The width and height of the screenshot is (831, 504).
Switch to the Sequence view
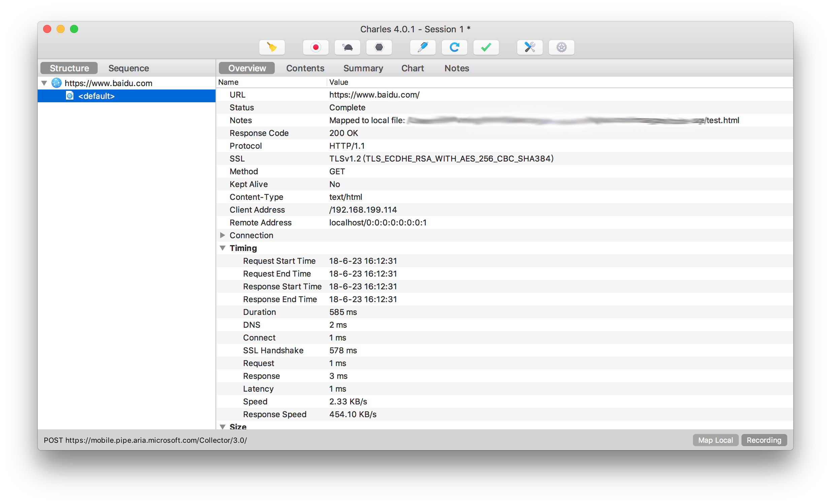[129, 68]
